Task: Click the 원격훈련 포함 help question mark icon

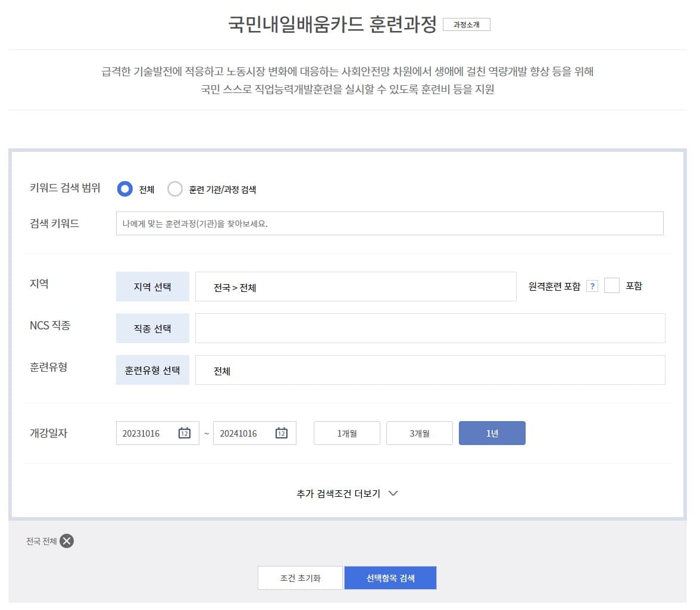Action: (x=593, y=285)
